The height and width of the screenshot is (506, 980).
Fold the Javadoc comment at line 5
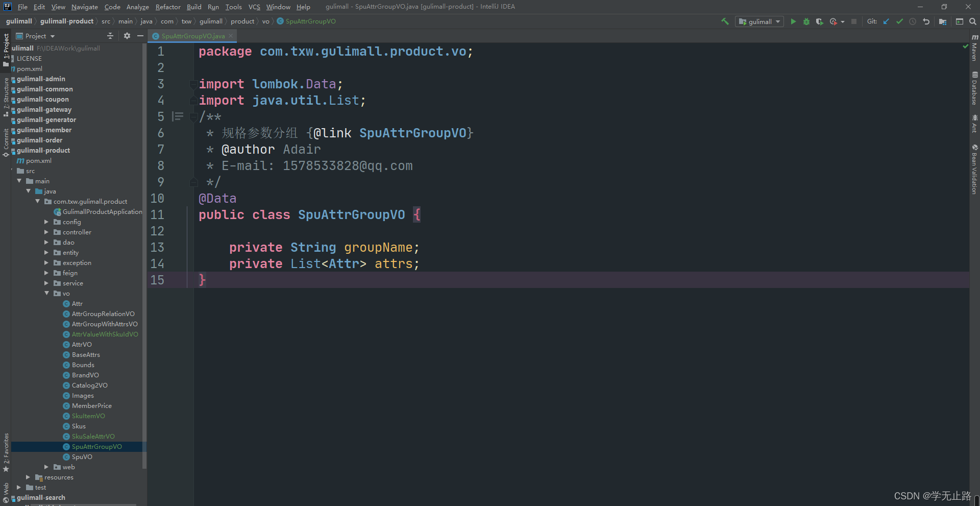click(193, 117)
